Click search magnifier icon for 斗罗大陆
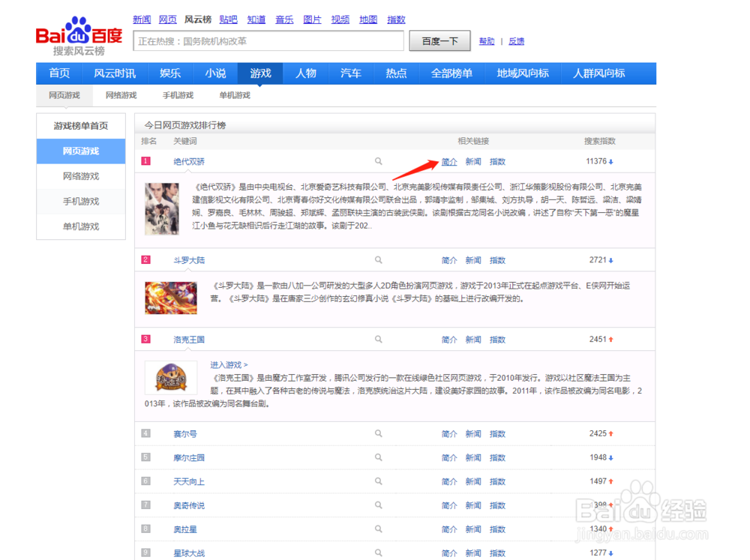750x560 pixels. click(378, 260)
